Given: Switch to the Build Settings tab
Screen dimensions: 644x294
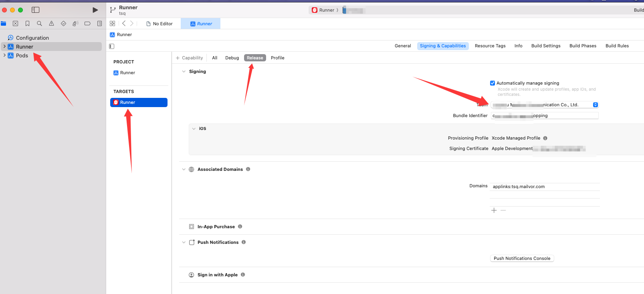Looking at the screenshot, I should [545, 46].
